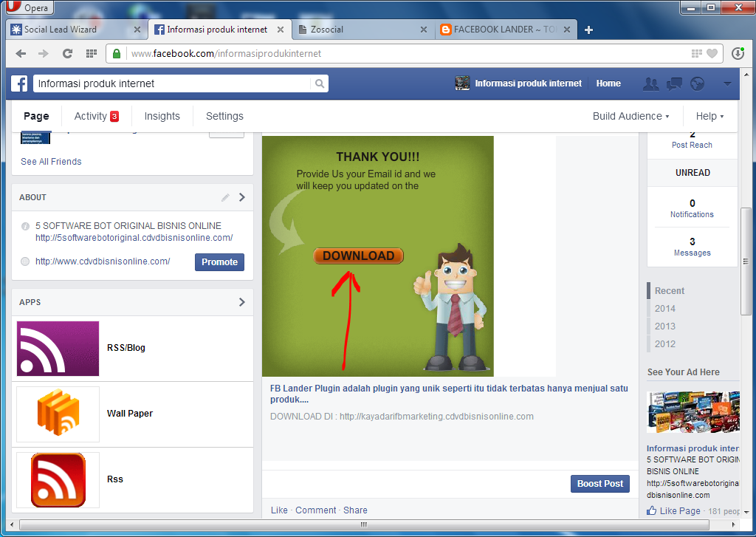The image size is (756, 537).
Task: Jump to Recent on timeline
Action: pos(669,291)
